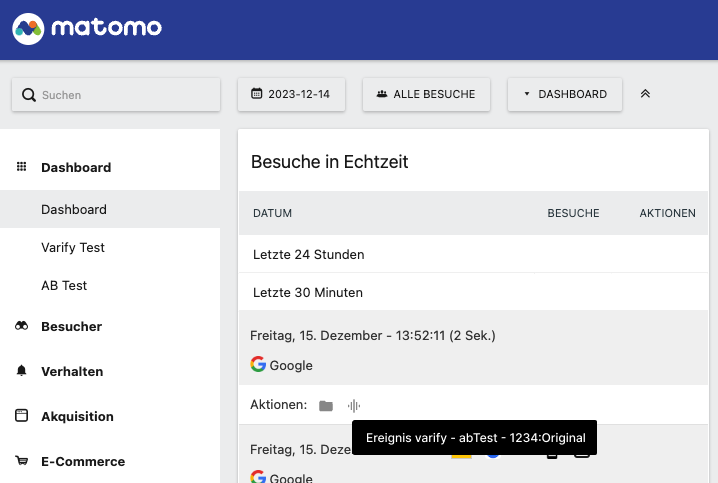Image resolution: width=718 pixels, height=483 pixels.
Task: Click the Matomo logo
Action: pyautogui.click(x=87, y=28)
